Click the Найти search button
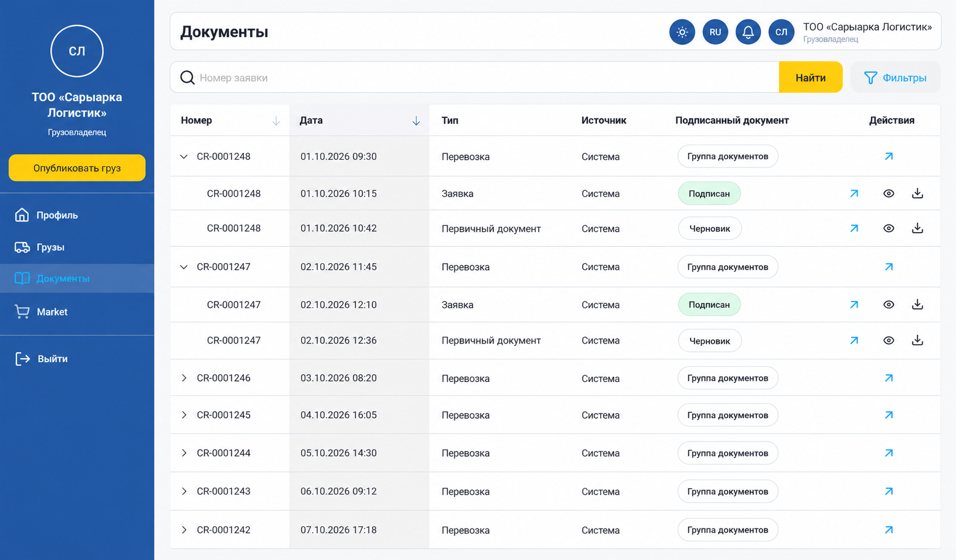 [811, 78]
